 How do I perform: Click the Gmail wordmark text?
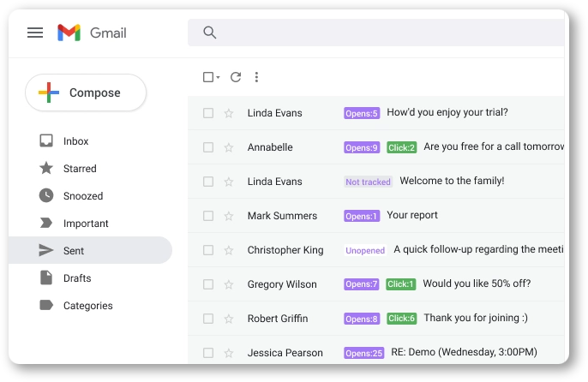click(x=108, y=33)
